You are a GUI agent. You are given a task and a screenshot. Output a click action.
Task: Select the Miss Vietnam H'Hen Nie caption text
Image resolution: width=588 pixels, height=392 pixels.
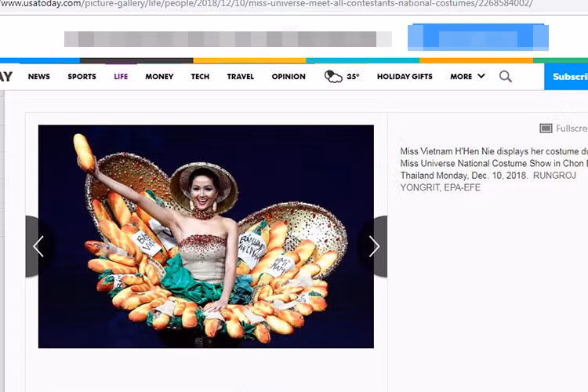tap(494, 163)
